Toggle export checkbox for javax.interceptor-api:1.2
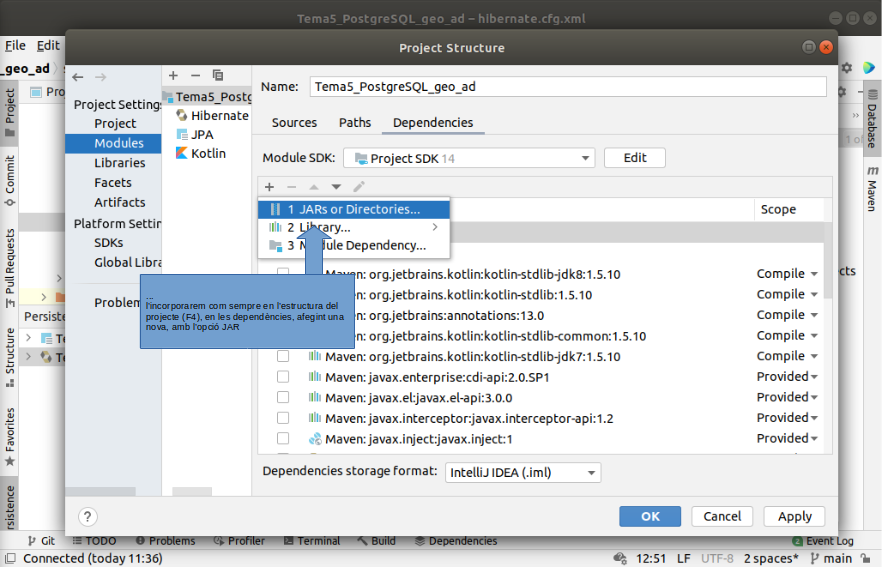This screenshot has height=567, width=882. pos(283,418)
